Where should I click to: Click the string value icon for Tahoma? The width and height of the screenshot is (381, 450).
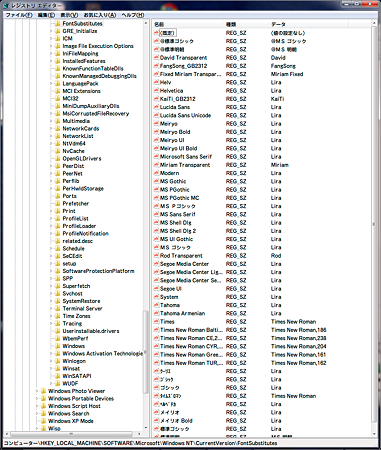pyautogui.click(x=156, y=305)
